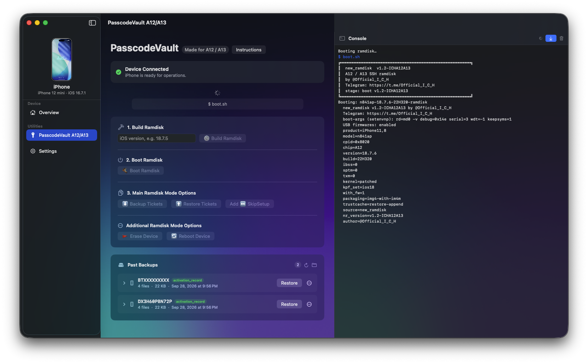588x364 pixels.
Task: Click the circle icon beside Additional Ramdisk Mode Options
Action: point(120,225)
